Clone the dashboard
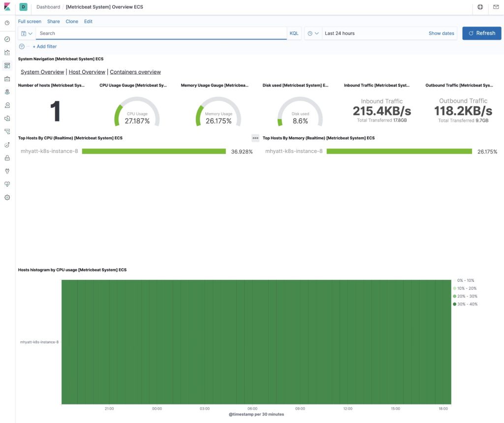Viewport: 504px width, 423px height. pos(72,22)
